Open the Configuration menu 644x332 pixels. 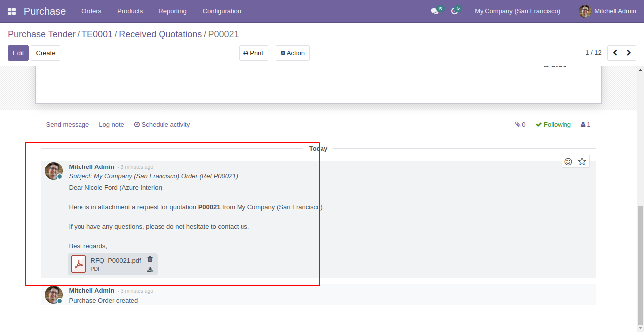point(222,11)
